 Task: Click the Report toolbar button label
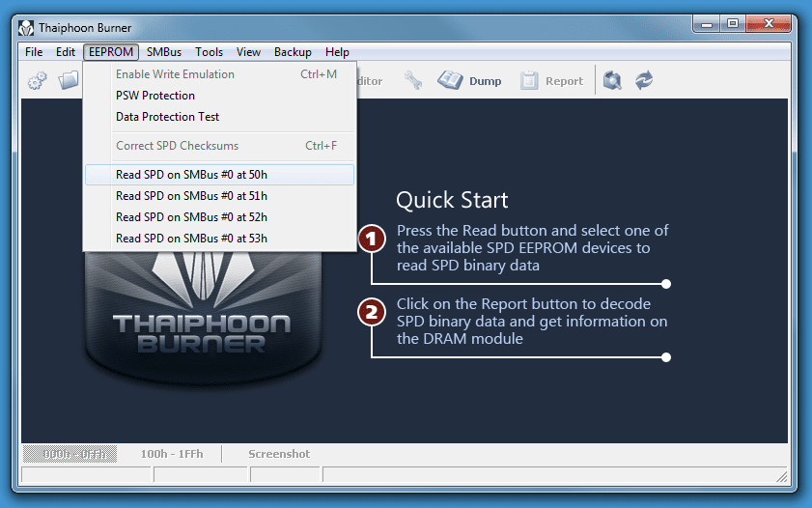click(x=564, y=81)
